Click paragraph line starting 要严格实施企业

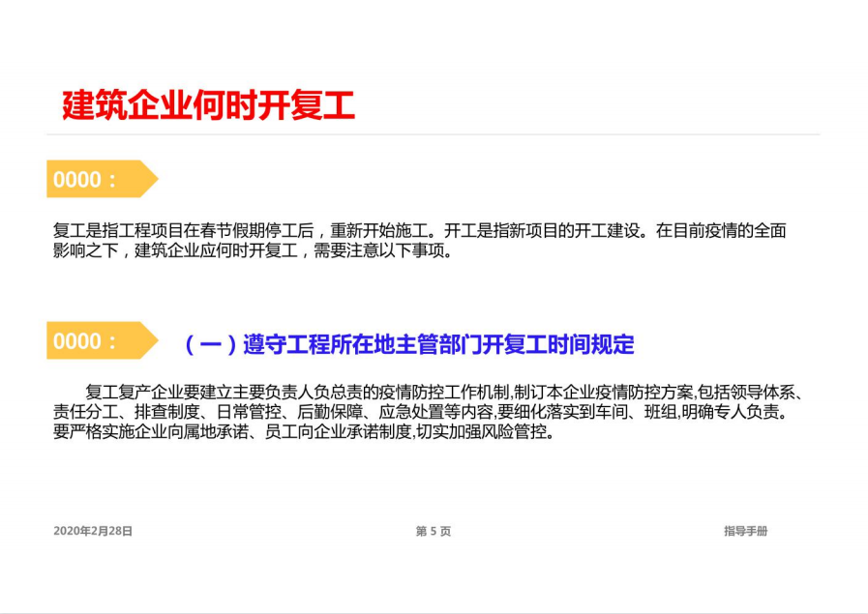304,432
